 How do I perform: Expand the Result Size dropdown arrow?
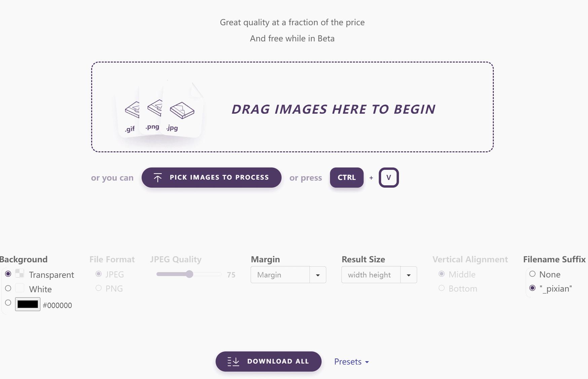(408, 275)
